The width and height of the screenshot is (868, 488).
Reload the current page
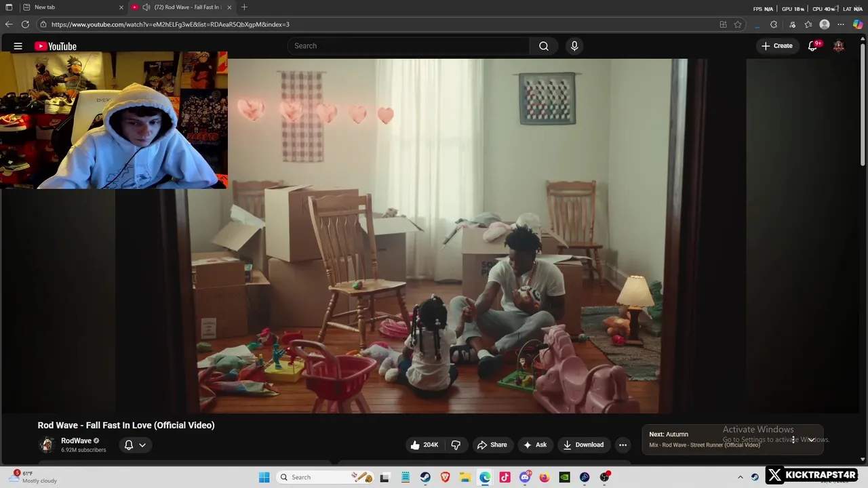coord(25,24)
